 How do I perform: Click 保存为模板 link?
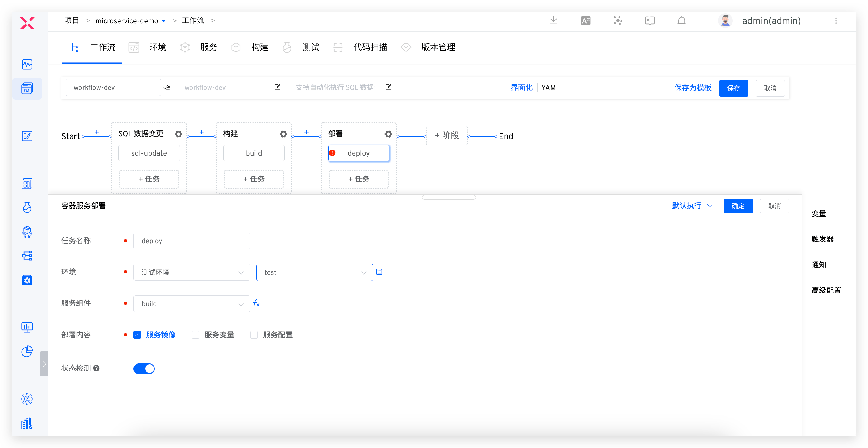pos(692,88)
